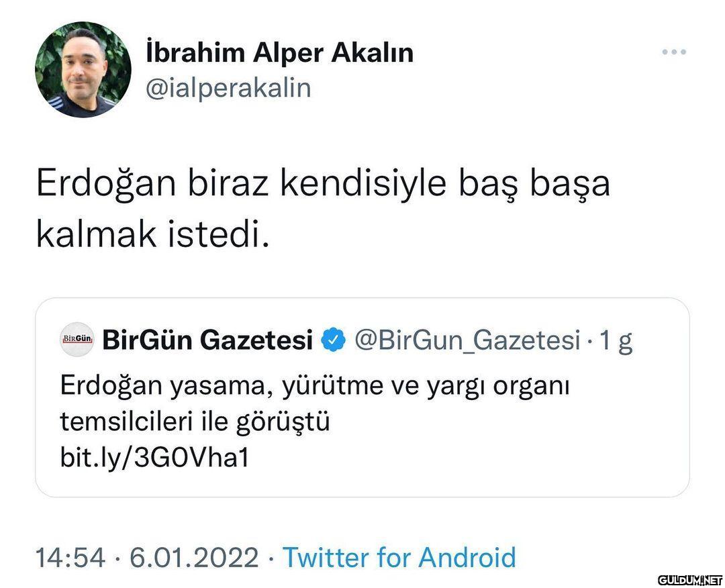Click the quoted line "Erdoğan yasama, yürütme ve yargı organı"
The image size is (725, 588).
click(x=314, y=386)
